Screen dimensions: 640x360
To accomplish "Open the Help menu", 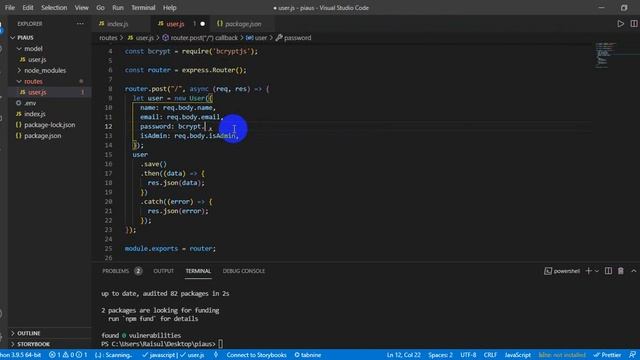I will [x=170, y=8].
